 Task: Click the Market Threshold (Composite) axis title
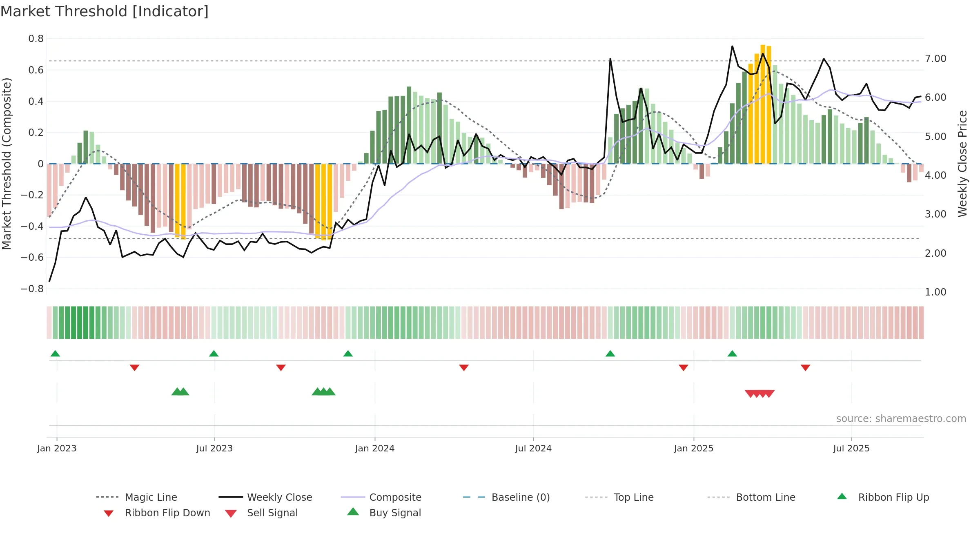coord(7,164)
